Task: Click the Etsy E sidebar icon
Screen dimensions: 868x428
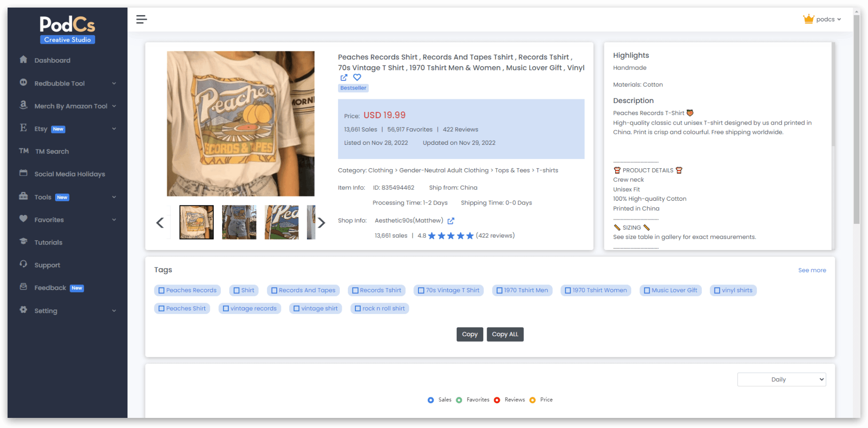Action: tap(24, 128)
